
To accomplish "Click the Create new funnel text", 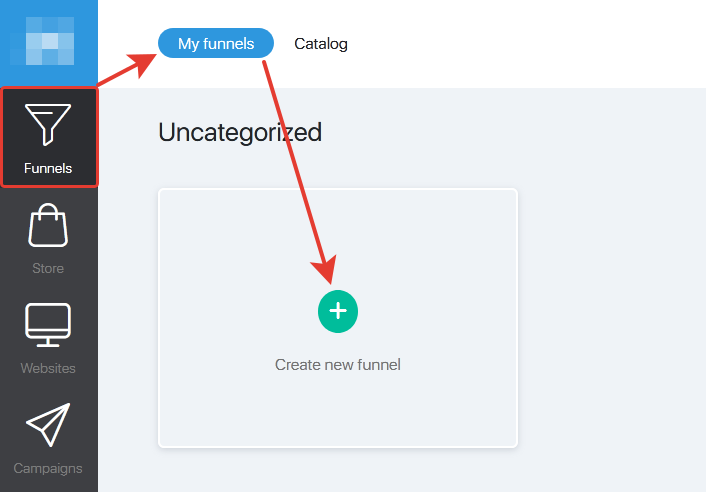I will click(338, 365).
